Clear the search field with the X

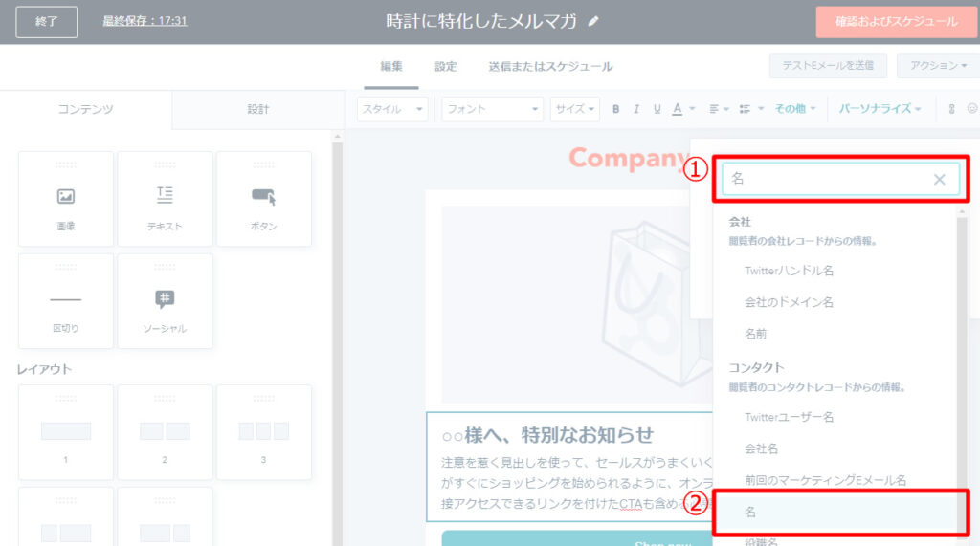click(939, 180)
